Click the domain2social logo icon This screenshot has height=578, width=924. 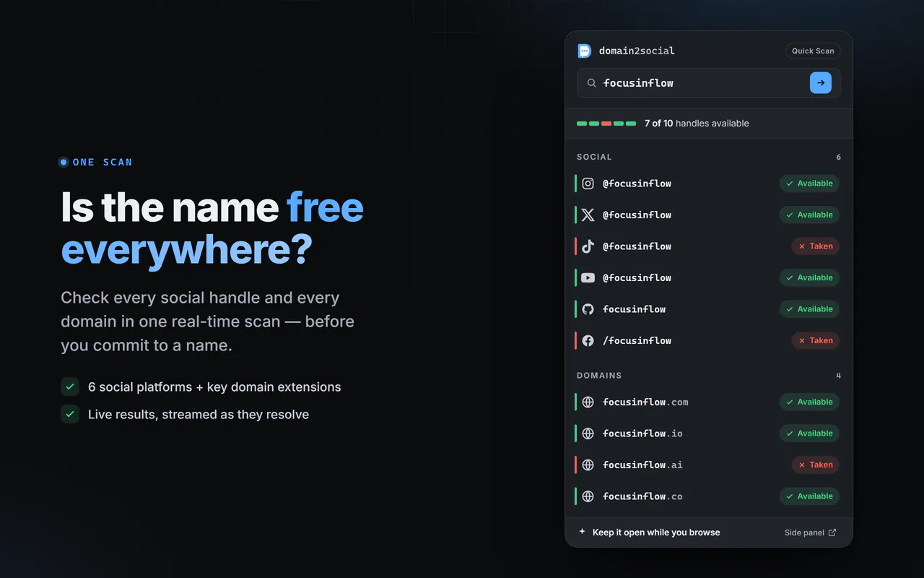pyautogui.click(x=585, y=51)
